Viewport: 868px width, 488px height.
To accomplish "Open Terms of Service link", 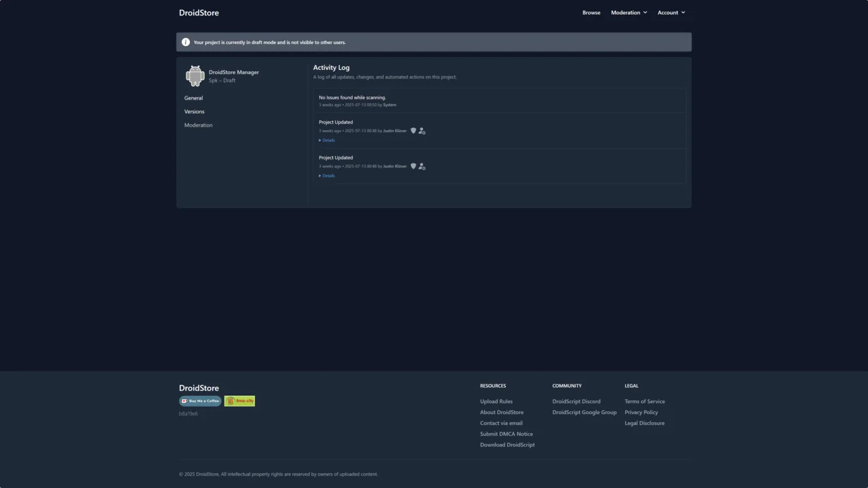I will tap(645, 401).
